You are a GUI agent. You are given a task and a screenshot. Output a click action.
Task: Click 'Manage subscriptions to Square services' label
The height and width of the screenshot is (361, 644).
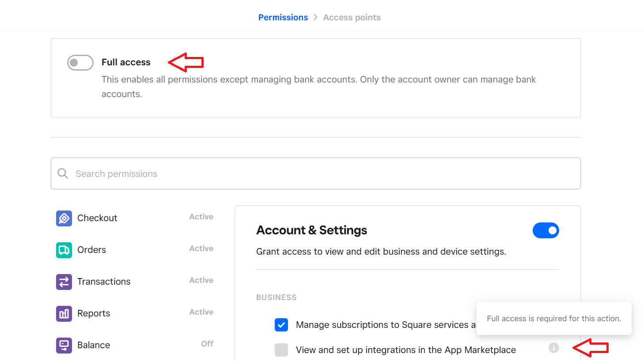(386, 325)
